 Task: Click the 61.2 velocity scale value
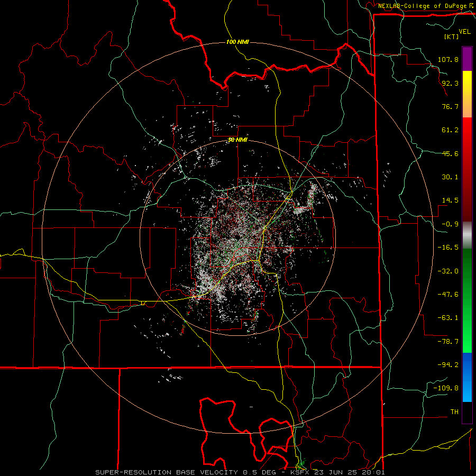(x=450, y=130)
